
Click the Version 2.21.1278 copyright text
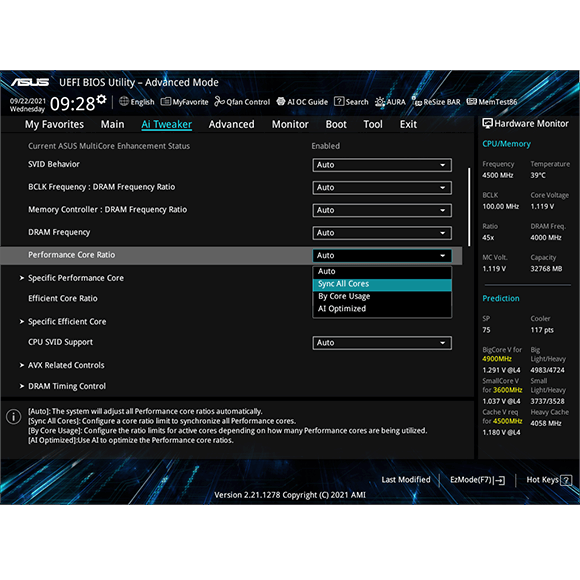pyautogui.click(x=290, y=495)
